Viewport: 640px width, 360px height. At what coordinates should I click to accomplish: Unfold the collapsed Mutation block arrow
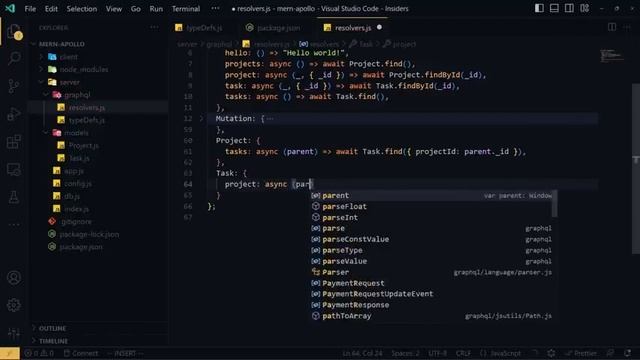click(201, 119)
